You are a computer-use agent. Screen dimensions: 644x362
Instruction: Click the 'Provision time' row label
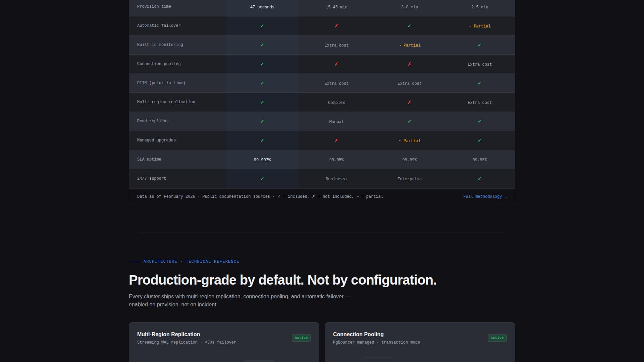[154, 6]
